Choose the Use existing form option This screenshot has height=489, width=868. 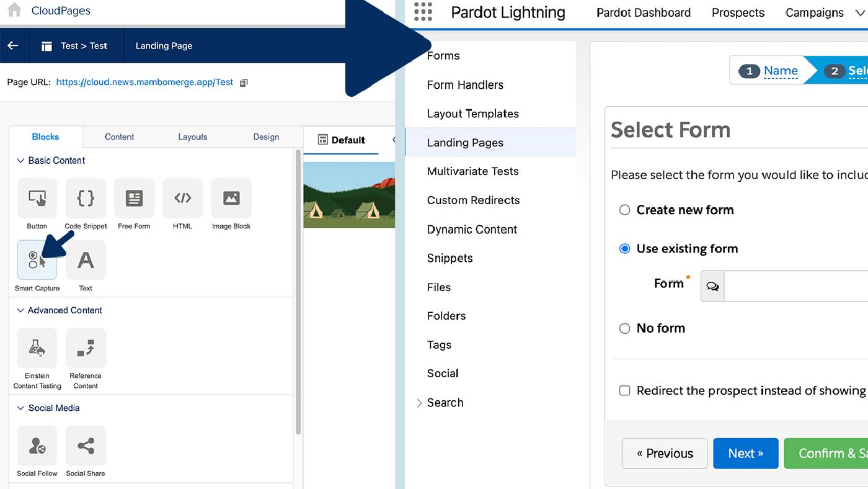(624, 248)
